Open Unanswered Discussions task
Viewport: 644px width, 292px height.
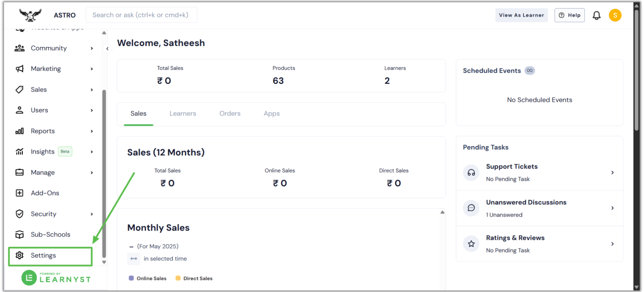tap(539, 208)
